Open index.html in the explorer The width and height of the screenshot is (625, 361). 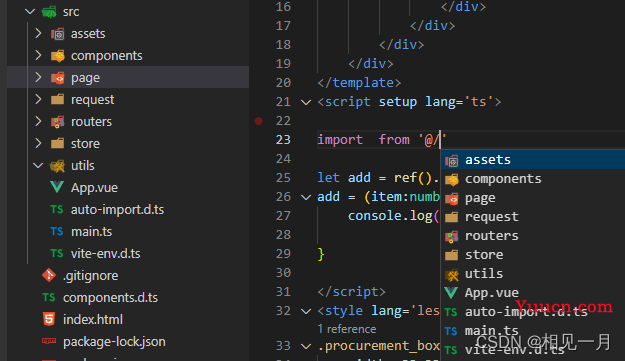93,320
